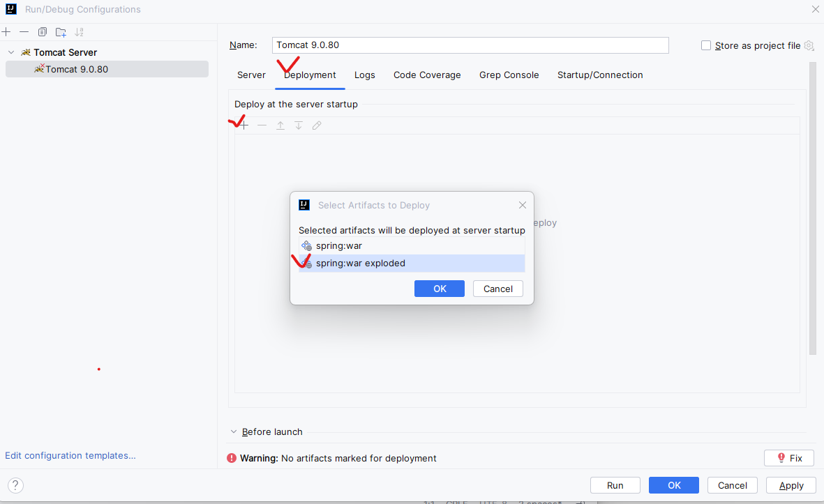This screenshot has width=824, height=504.
Task: Open the Logs tab
Action: pyautogui.click(x=365, y=75)
